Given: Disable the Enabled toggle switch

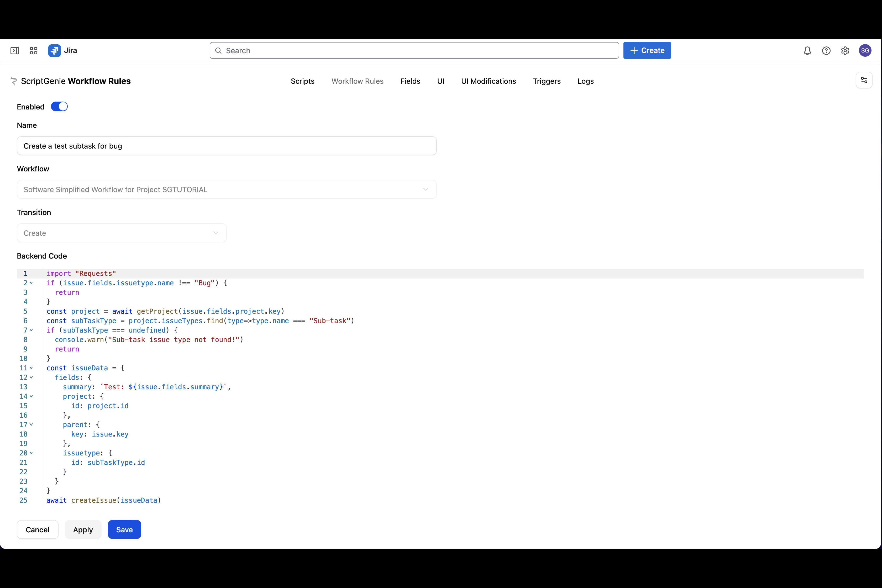Looking at the screenshot, I should [x=59, y=107].
